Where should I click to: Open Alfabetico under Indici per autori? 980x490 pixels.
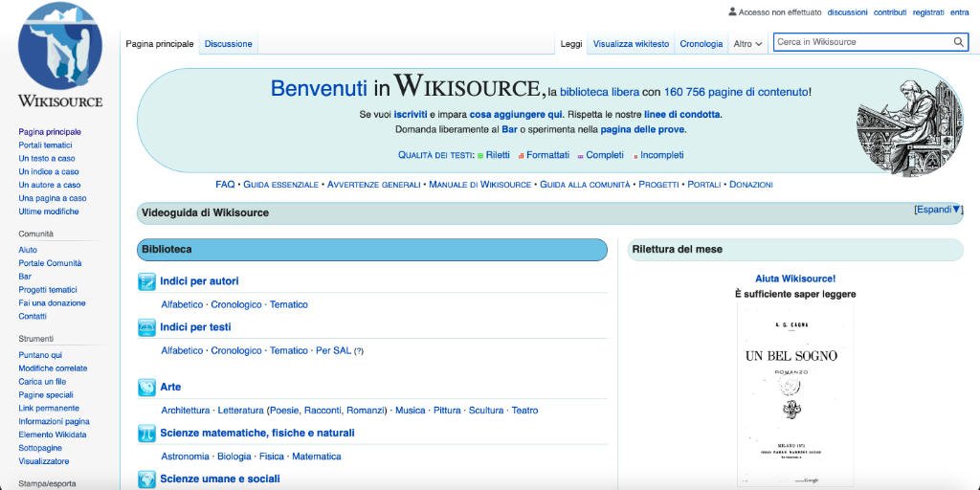click(182, 304)
